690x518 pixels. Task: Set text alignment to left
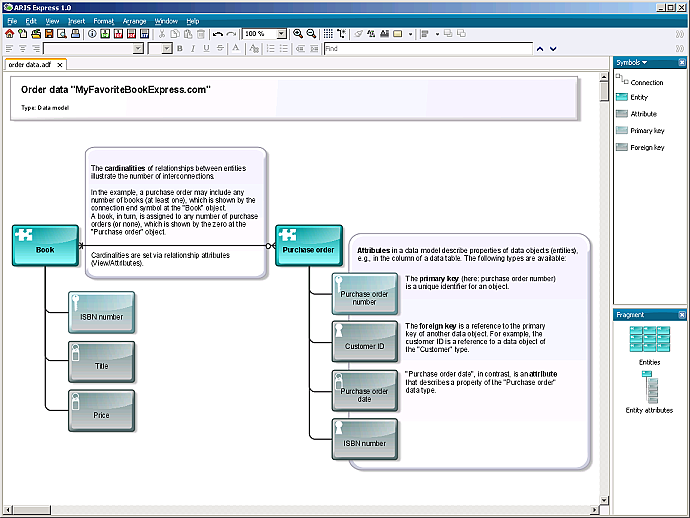9,49
